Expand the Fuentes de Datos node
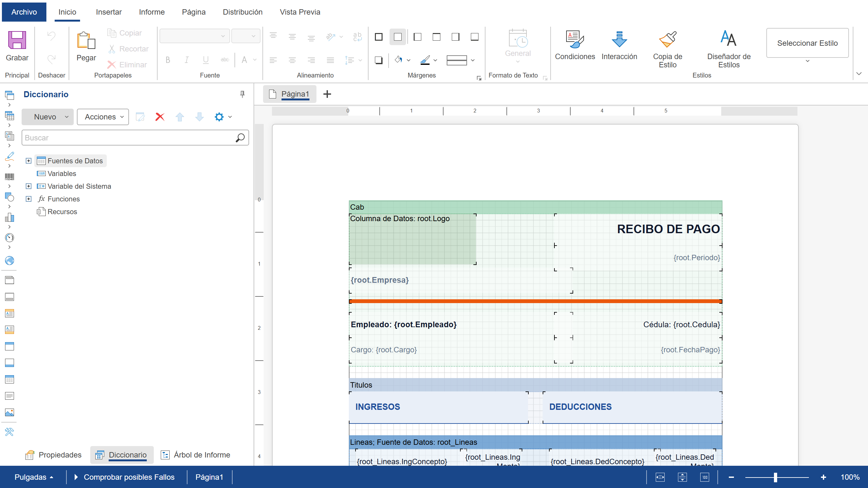Image resolution: width=868 pixels, height=488 pixels. tap(29, 161)
